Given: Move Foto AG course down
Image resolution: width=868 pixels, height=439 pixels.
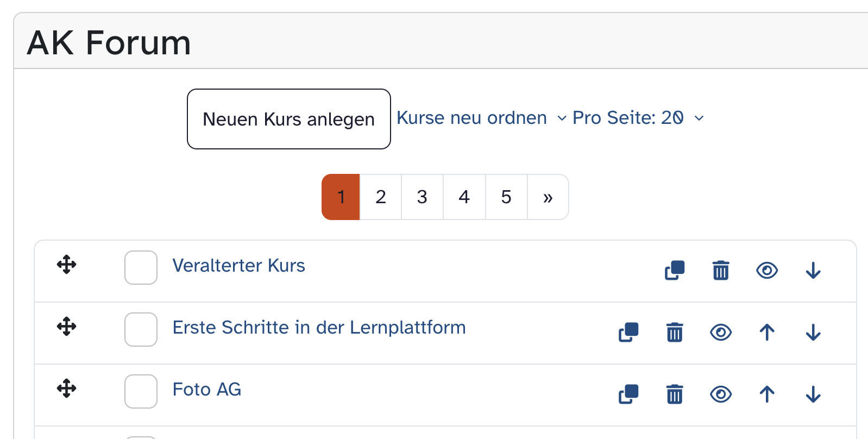Looking at the screenshot, I should coord(813,394).
